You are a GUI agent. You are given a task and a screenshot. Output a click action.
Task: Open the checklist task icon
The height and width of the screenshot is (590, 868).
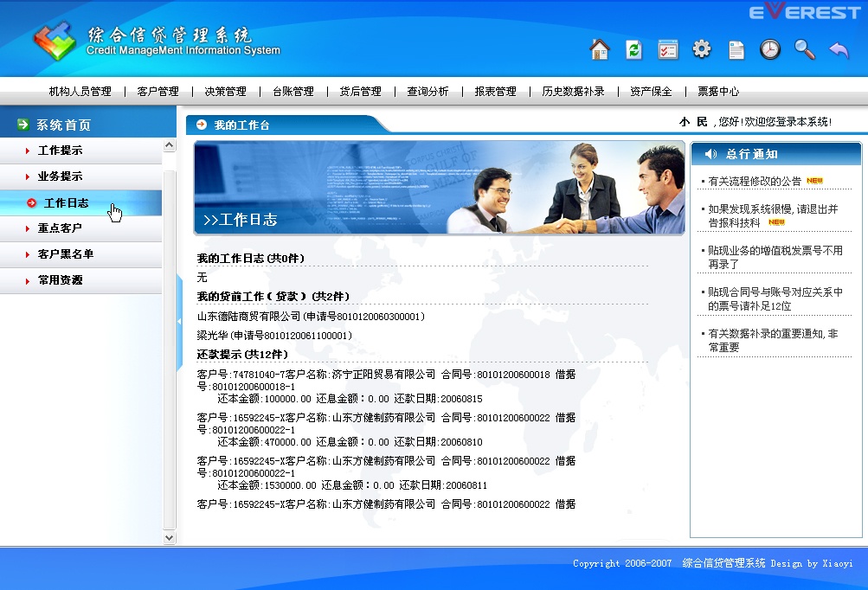point(668,50)
